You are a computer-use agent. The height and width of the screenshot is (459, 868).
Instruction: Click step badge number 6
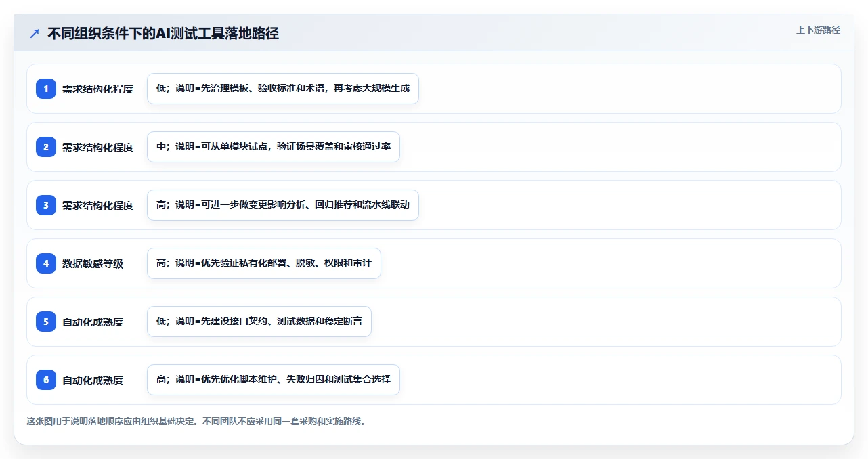pos(46,380)
